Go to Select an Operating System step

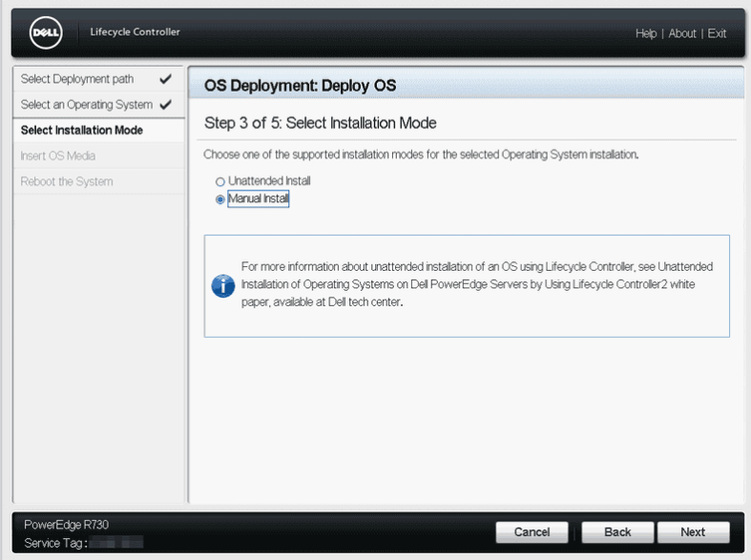coord(86,105)
